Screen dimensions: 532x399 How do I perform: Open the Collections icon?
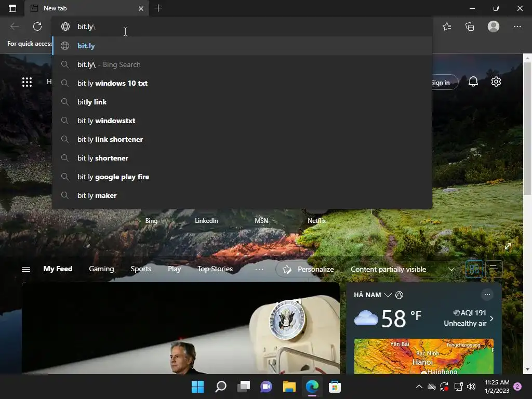(x=470, y=26)
